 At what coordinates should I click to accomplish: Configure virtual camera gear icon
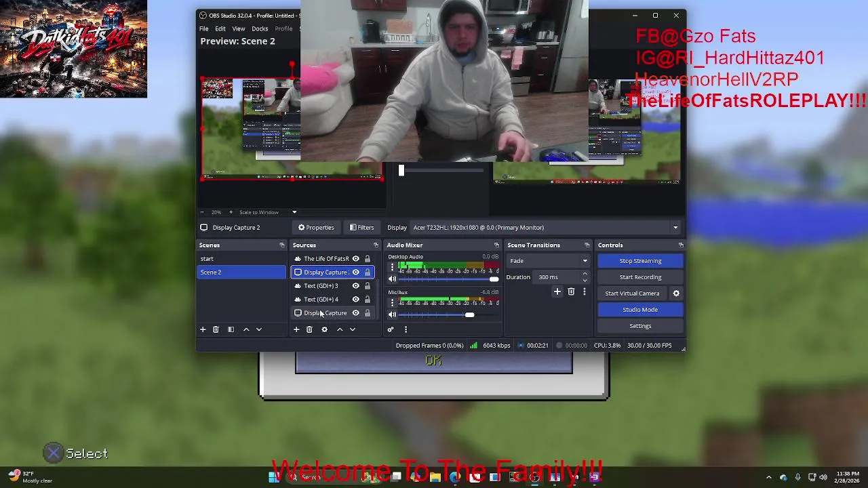[676, 293]
